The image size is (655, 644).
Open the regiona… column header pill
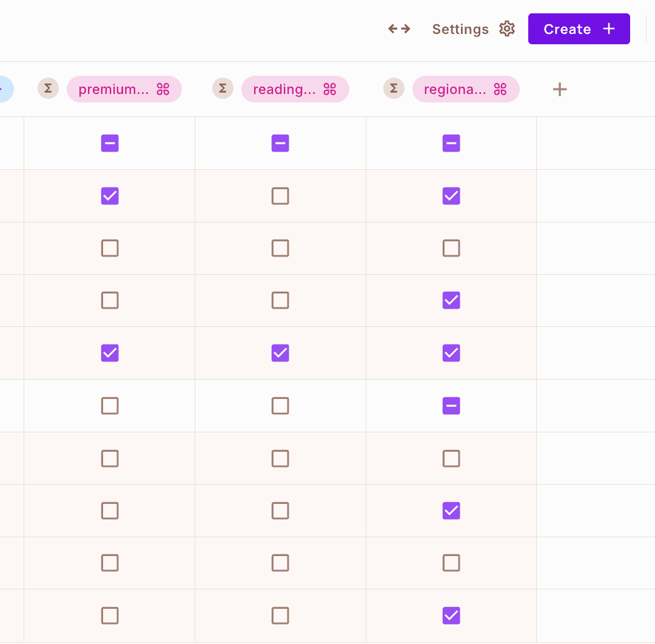click(466, 89)
